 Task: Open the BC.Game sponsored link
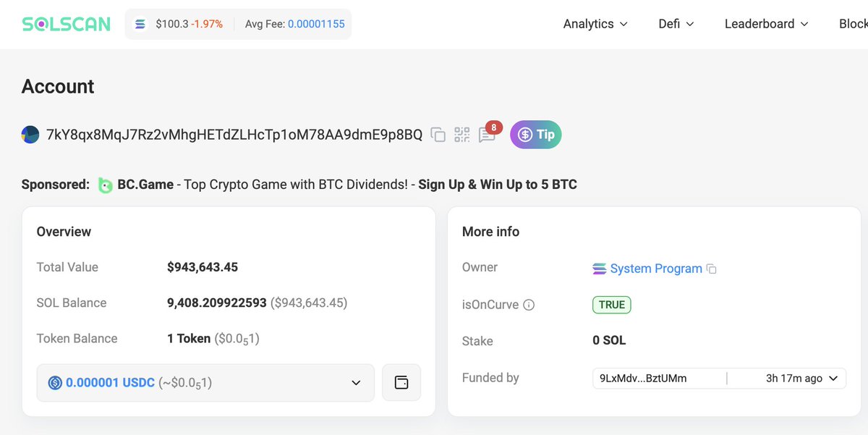145,185
